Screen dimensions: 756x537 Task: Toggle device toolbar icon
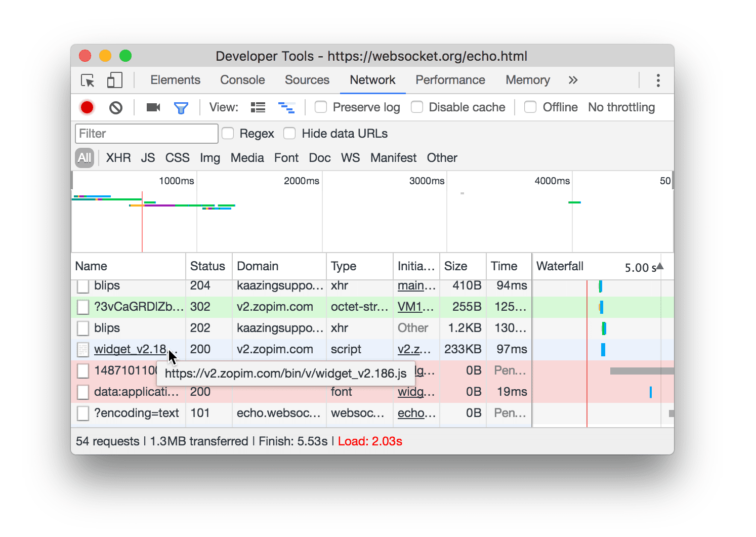tap(114, 80)
